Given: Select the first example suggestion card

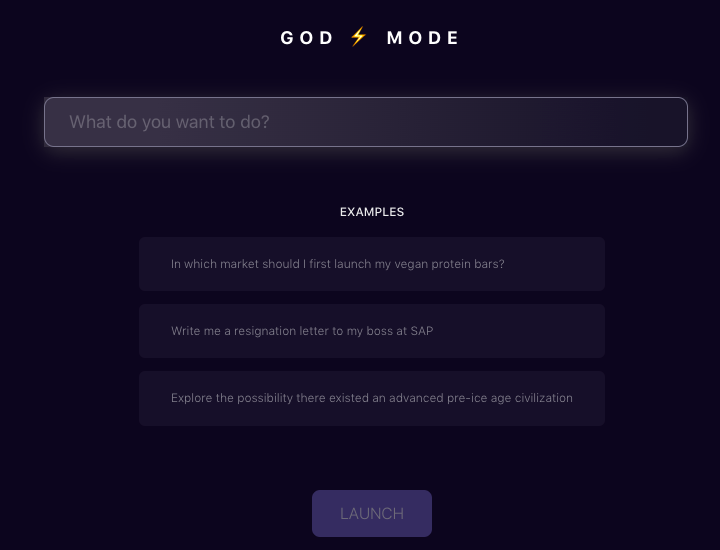Looking at the screenshot, I should pyautogui.click(x=372, y=264).
